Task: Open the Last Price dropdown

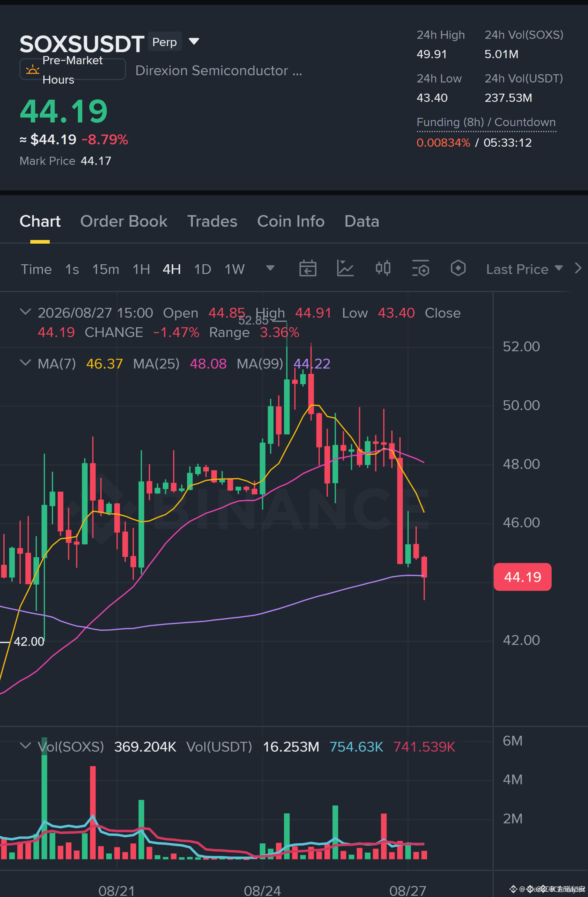Action: click(524, 269)
